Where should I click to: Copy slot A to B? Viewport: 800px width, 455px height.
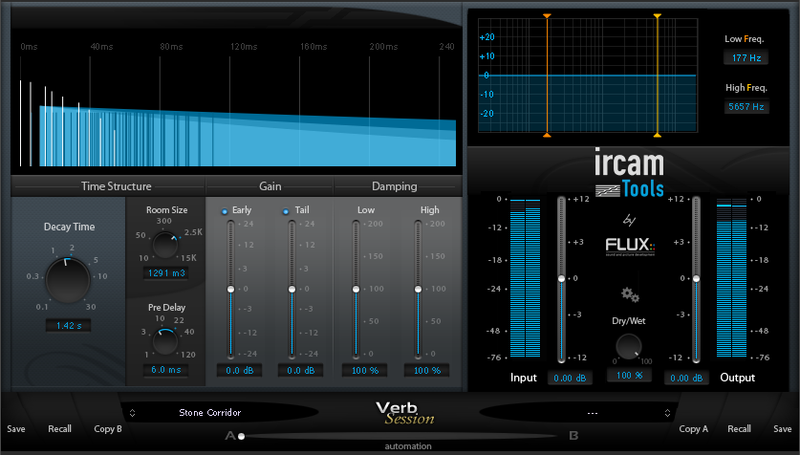pyautogui.click(x=108, y=429)
